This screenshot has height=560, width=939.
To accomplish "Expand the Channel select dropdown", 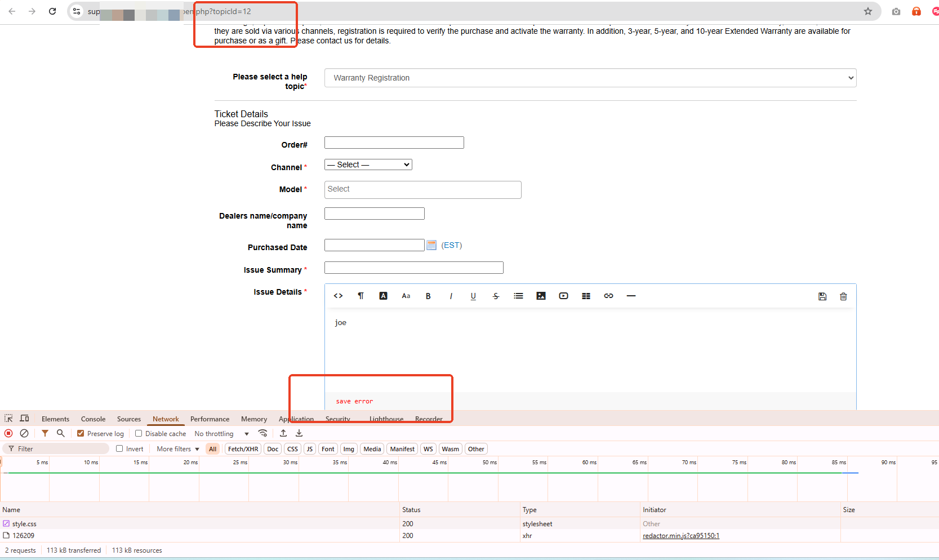I will (x=368, y=165).
